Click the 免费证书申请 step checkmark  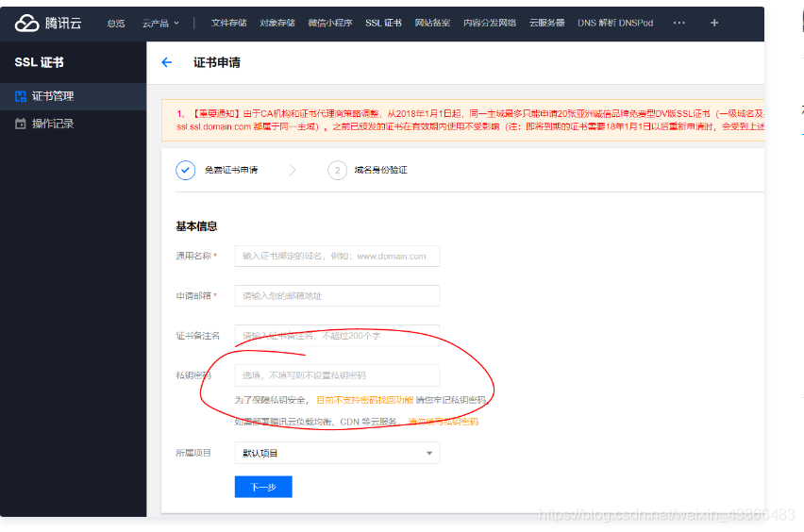[186, 170]
